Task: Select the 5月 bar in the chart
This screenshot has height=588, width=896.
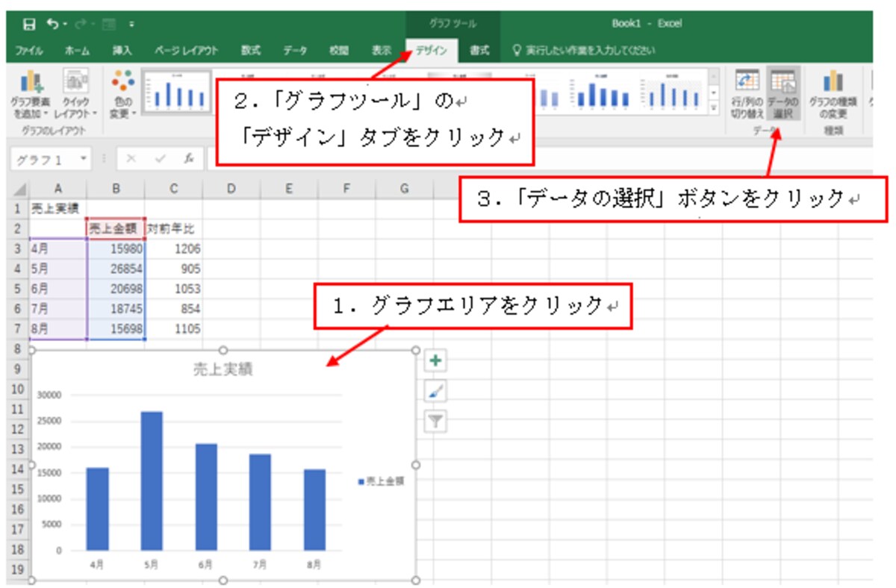Action: pyautogui.click(x=152, y=481)
